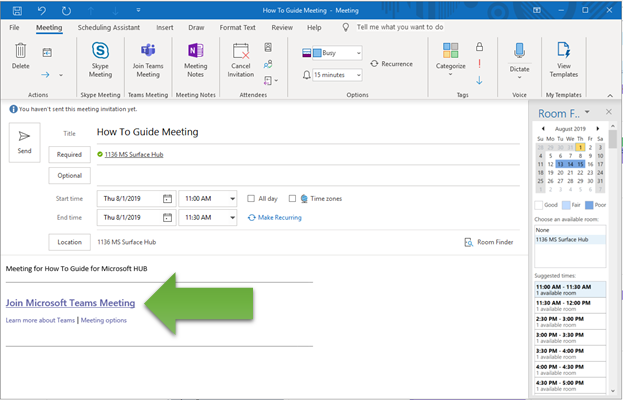
Task: Select room 1136 MS Surface Hub in list
Action: (x=570, y=240)
